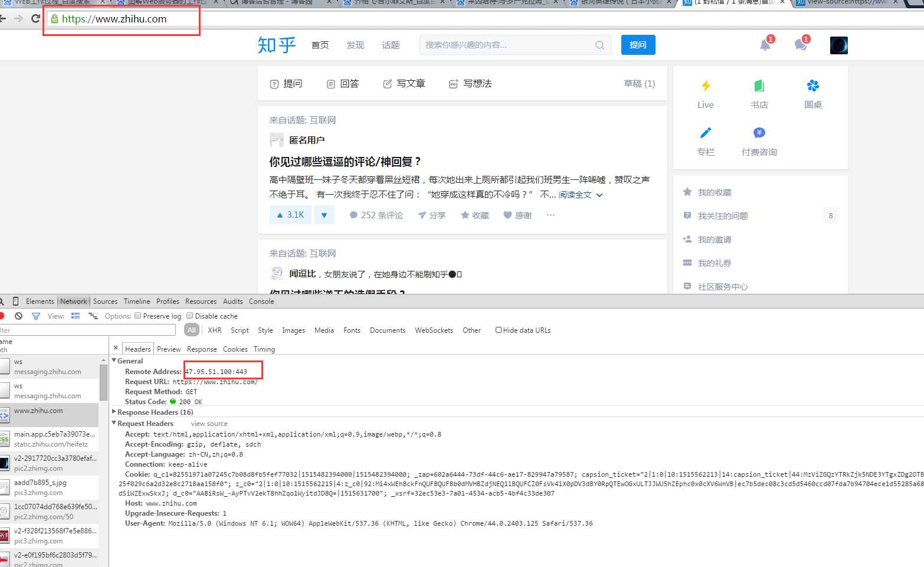Select the main.app.c5eb7a39073e request row
This screenshot has height=567, width=924.
[x=50, y=439]
